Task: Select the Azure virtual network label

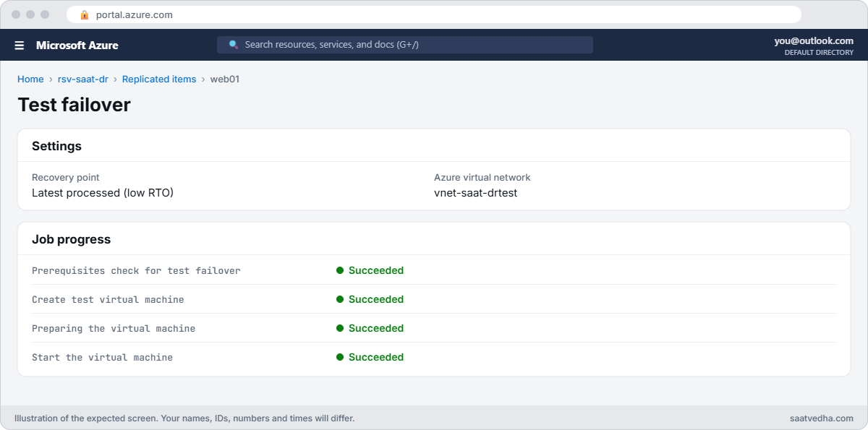Action: (482, 177)
